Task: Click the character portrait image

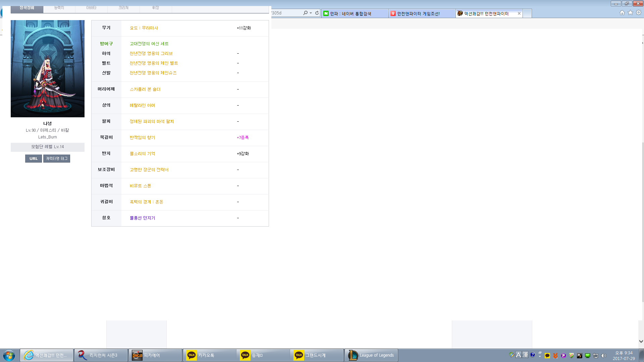Action: 48,69
